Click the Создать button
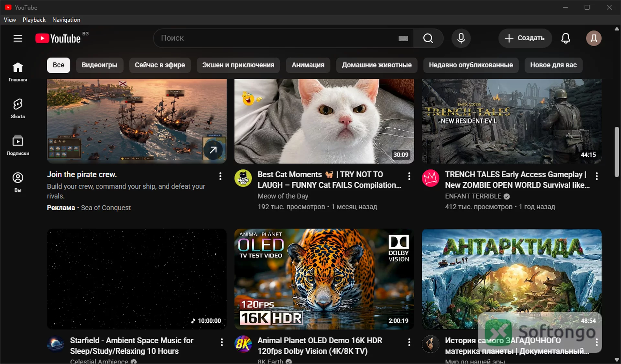 [525, 38]
